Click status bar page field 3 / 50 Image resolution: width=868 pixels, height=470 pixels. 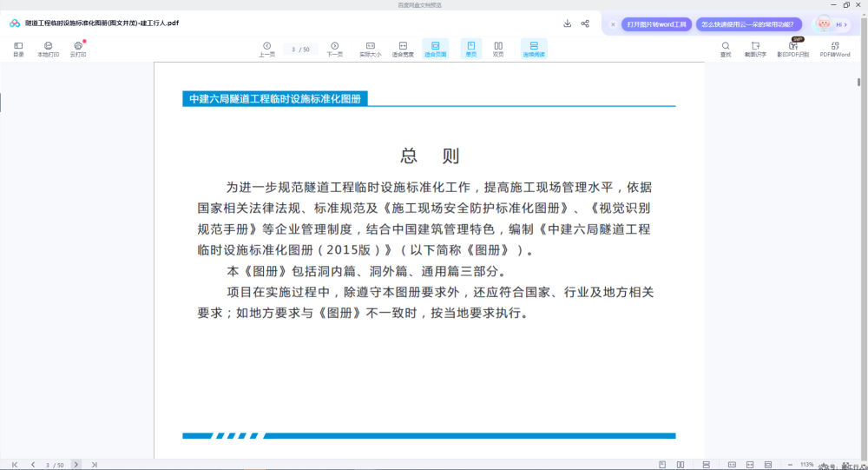point(54,465)
